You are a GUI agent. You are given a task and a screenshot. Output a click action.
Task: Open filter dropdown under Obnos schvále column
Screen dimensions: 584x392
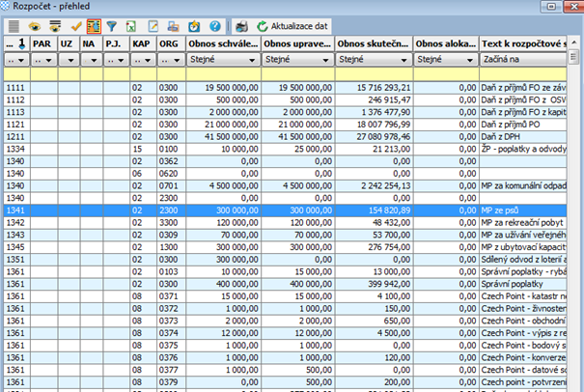pos(251,60)
